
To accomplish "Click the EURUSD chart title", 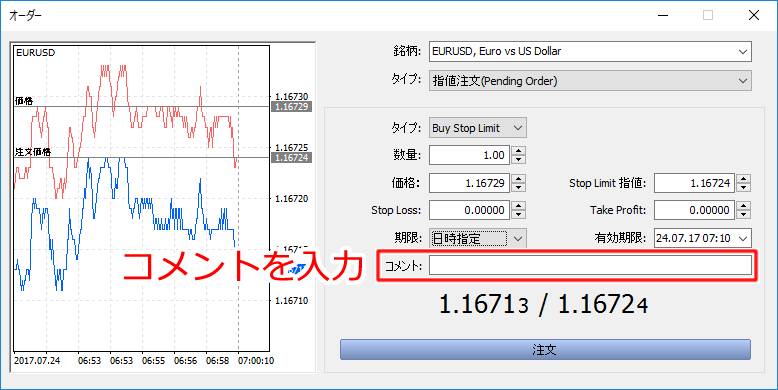I will (x=36, y=53).
